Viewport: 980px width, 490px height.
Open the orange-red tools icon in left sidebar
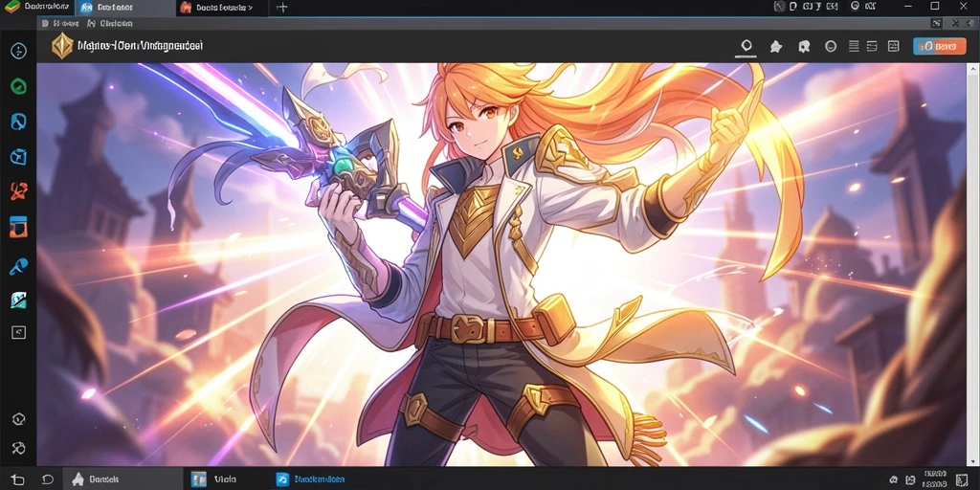coord(19,191)
